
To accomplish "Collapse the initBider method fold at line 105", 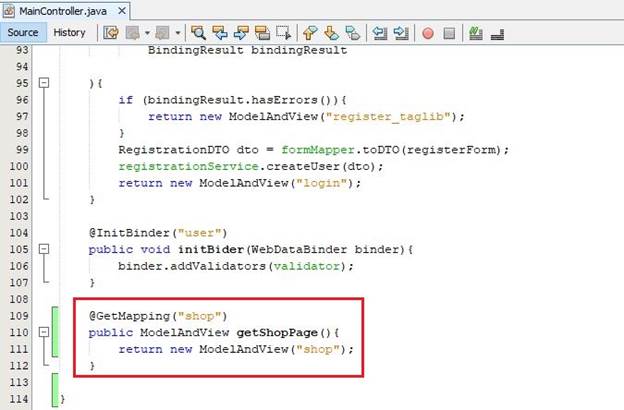I will (x=44, y=249).
